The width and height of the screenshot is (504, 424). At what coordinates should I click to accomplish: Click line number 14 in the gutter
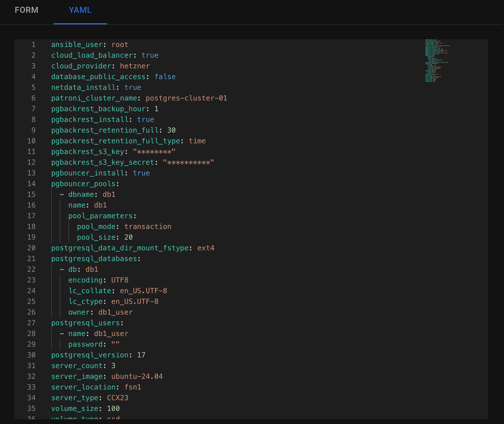coord(31,184)
